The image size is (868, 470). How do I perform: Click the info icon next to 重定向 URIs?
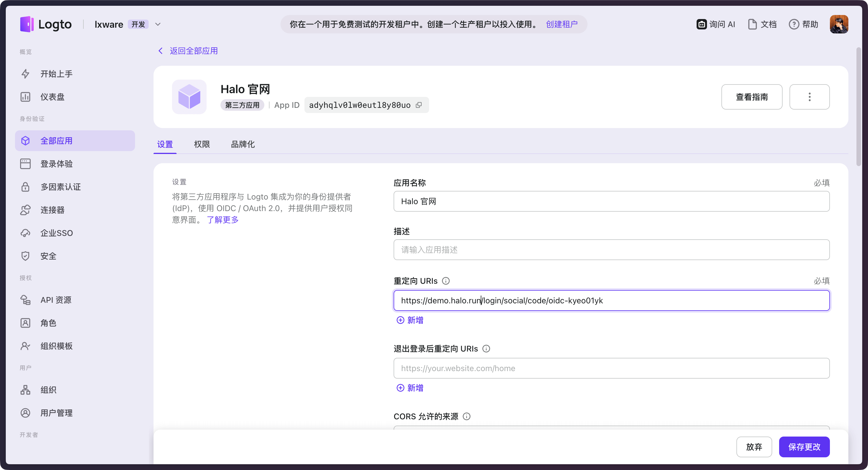click(x=446, y=281)
